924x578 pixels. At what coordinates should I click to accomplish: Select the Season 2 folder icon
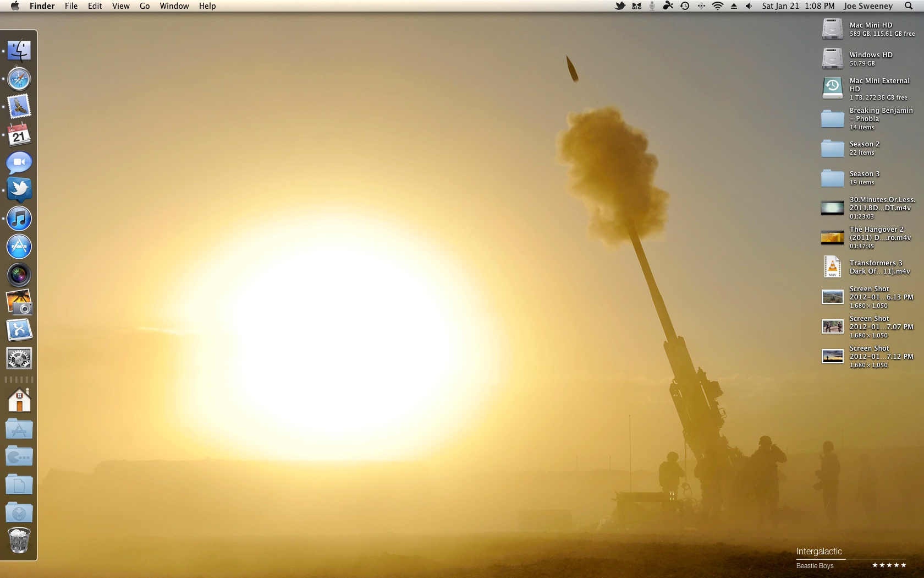click(832, 148)
